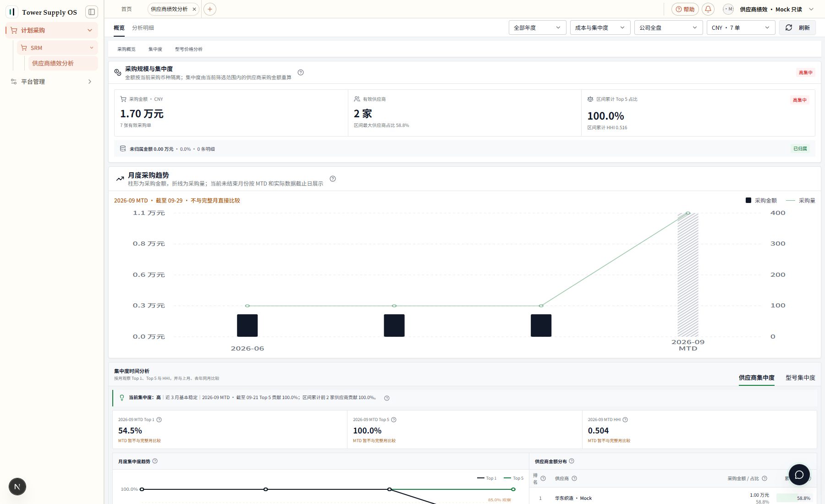Toggle Top 5 legend series

514,478
